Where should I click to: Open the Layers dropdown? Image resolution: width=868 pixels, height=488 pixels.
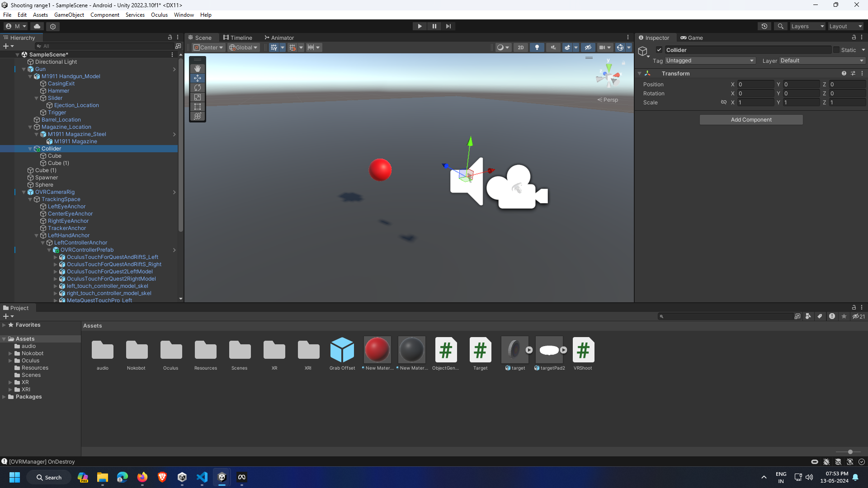coord(807,26)
